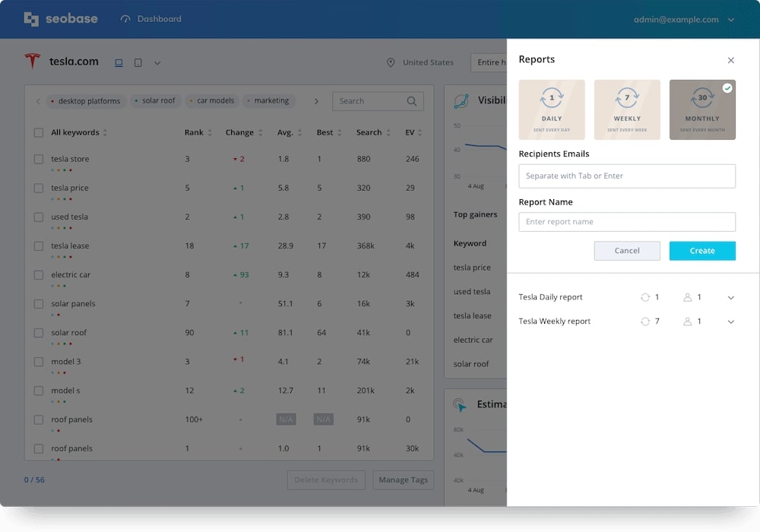
Task: Toggle the 'All keywords' select-all checkbox
Action: [x=39, y=133]
